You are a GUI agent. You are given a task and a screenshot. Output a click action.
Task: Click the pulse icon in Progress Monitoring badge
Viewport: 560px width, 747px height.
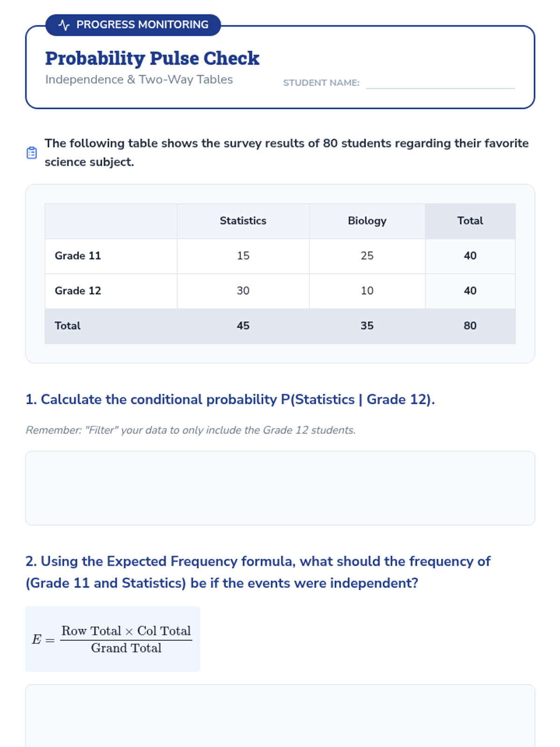pos(64,25)
